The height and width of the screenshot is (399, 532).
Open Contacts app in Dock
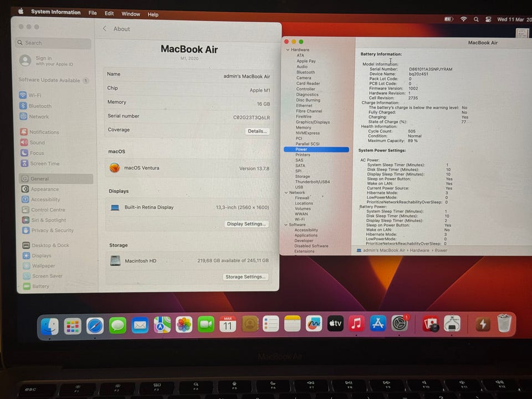click(250, 324)
